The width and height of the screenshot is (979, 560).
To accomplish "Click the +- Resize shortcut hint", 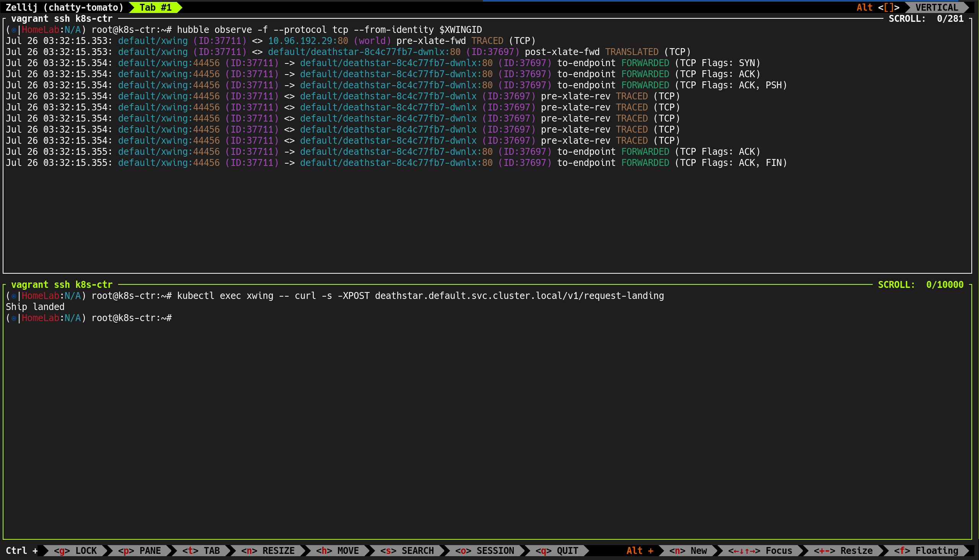I will coord(843,550).
